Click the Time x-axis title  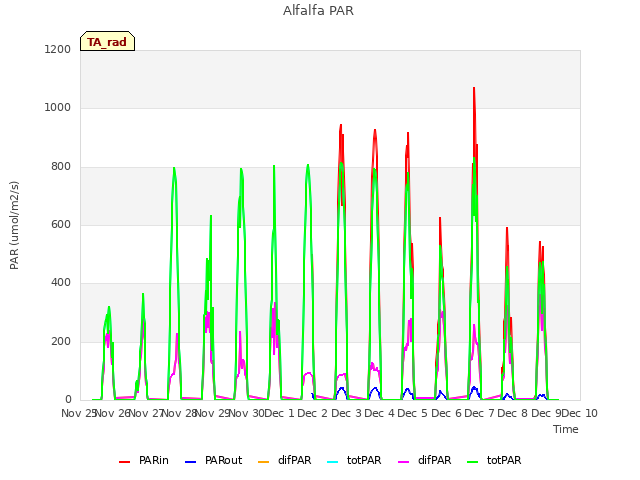(566, 429)
